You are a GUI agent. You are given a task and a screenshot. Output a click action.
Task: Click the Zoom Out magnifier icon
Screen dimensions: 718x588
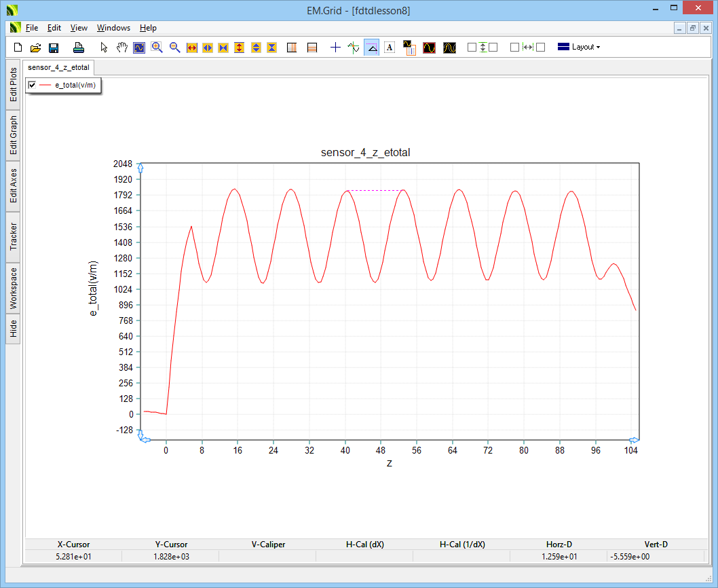(174, 48)
